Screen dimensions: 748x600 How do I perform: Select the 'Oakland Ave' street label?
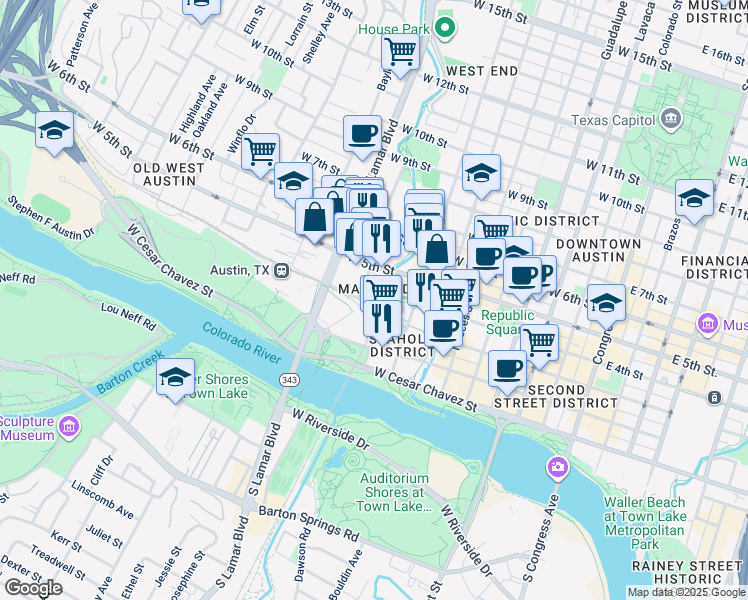(x=210, y=111)
